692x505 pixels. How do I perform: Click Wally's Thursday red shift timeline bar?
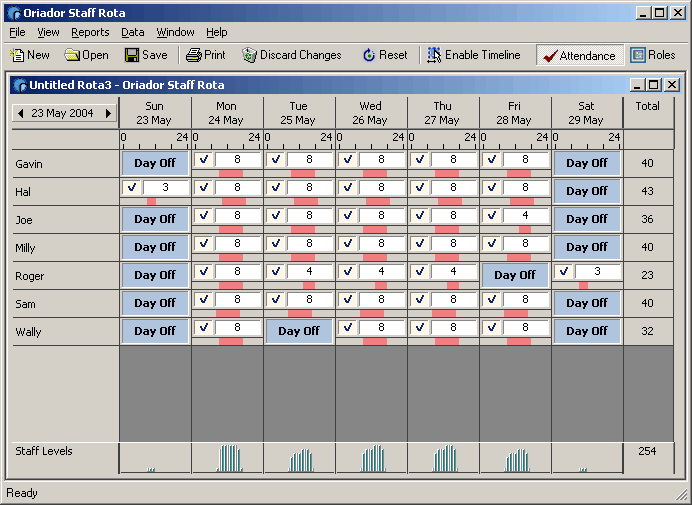pos(447,342)
